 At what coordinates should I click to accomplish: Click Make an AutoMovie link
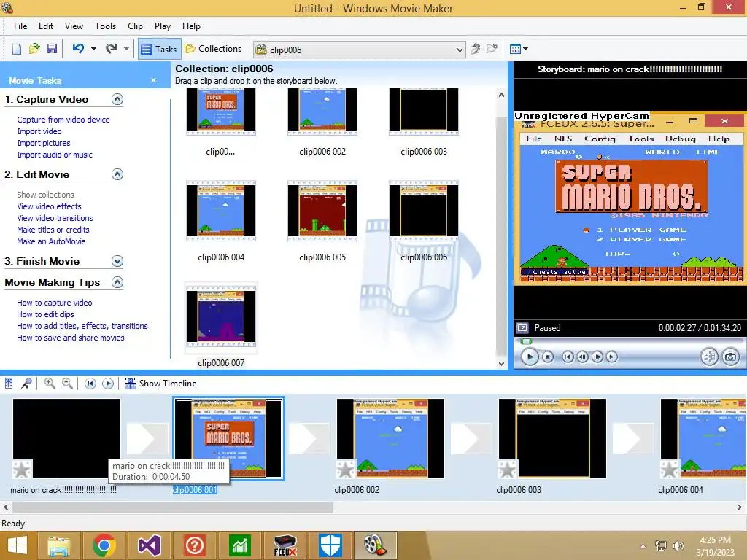click(x=51, y=241)
